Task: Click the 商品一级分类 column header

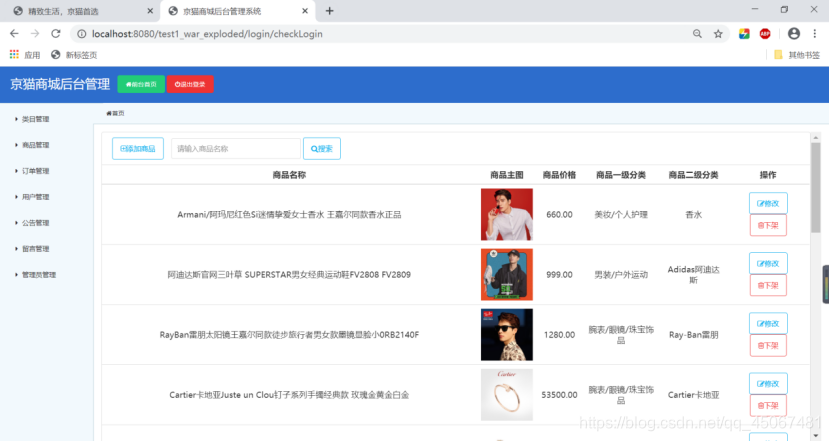Action: pyautogui.click(x=621, y=175)
